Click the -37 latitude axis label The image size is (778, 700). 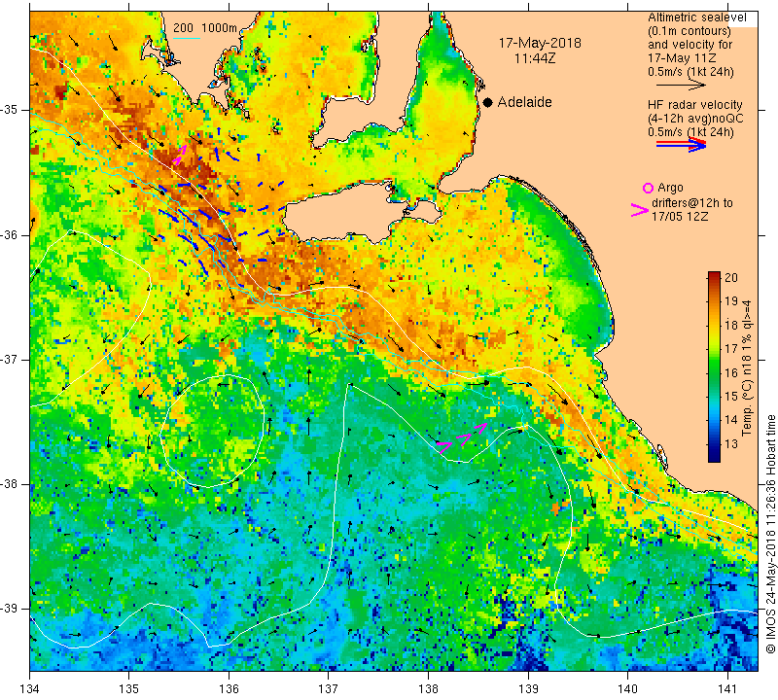[13, 359]
